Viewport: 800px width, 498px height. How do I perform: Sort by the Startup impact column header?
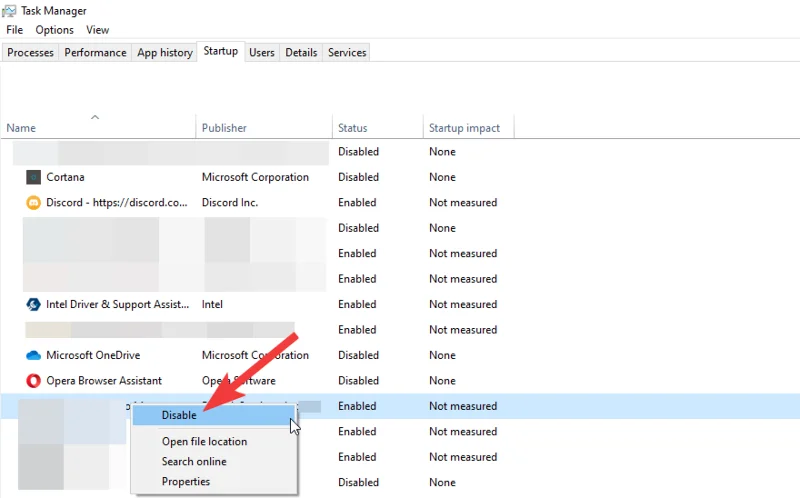point(464,128)
